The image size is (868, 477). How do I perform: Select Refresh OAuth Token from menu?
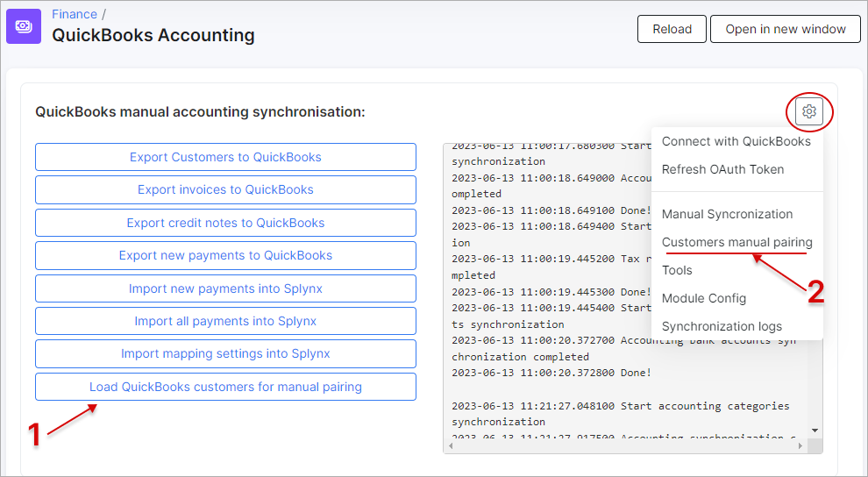click(x=722, y=169)
